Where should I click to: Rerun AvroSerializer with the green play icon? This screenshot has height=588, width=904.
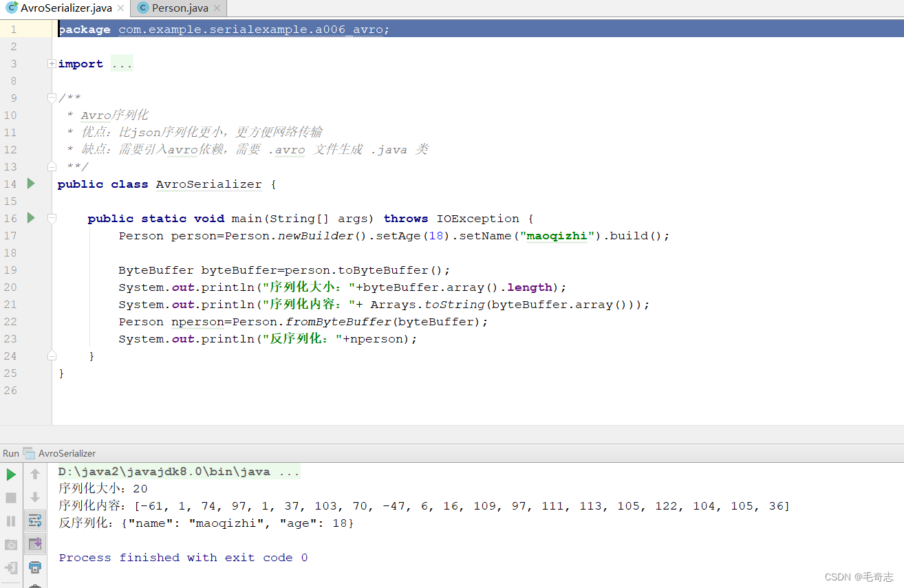coord(11,475)
